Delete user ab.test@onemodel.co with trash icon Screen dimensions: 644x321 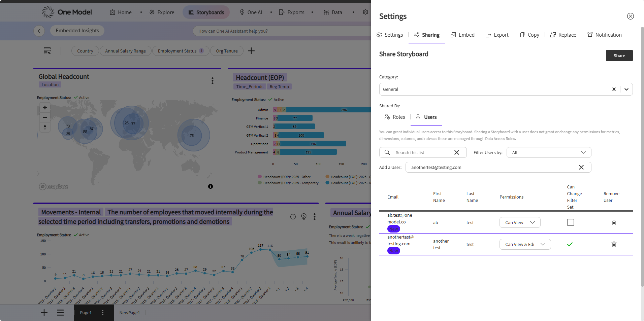614,222
